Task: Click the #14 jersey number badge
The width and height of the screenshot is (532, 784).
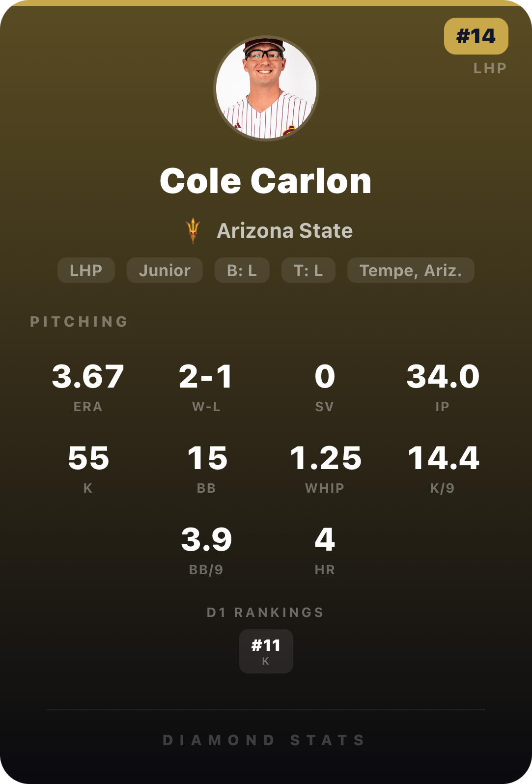Action: click(x=476, y=36)
